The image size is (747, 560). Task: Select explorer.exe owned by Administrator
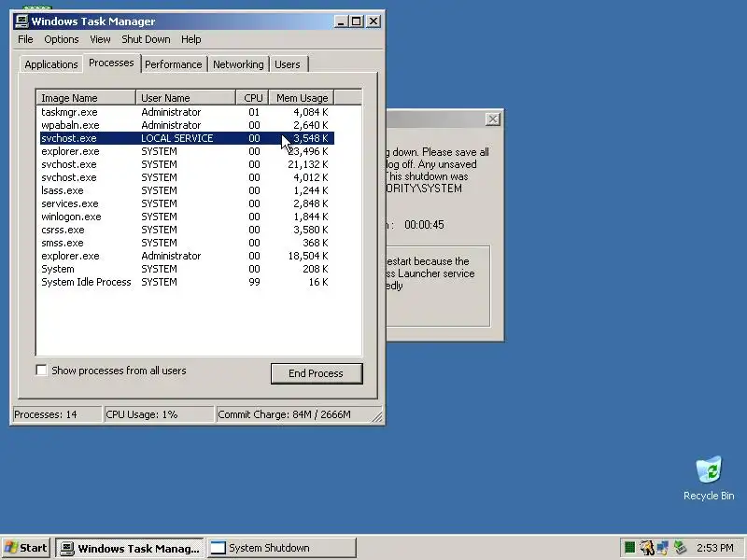click(x=187, y=256)
